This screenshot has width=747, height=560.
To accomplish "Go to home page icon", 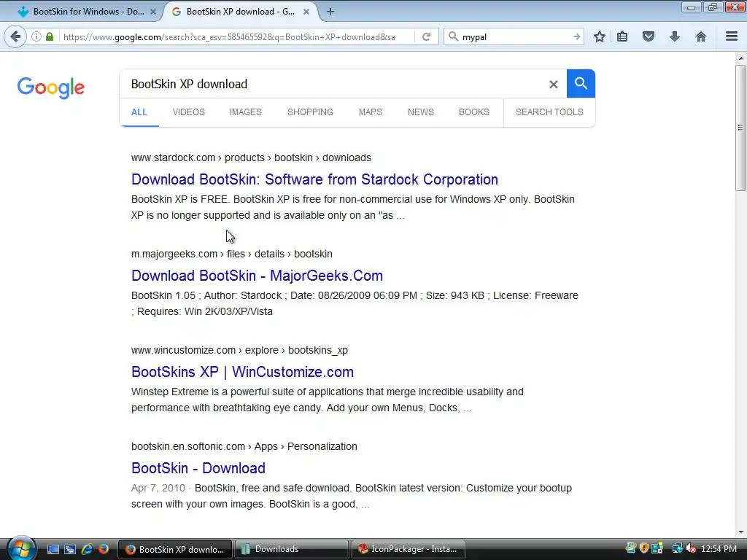I will click(701, 36).
